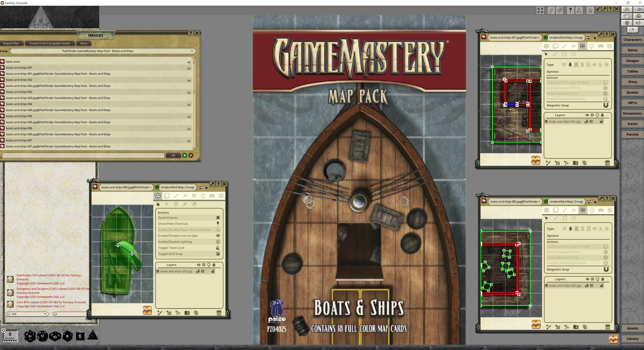Click the search field in the Images window
This screenshot has width=644, height=350.
82,155
